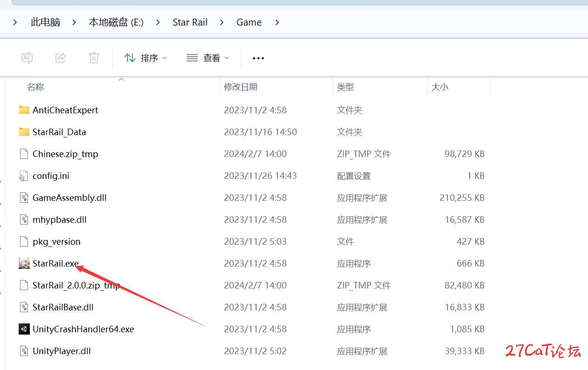Select the UnityCrashHandler64.exe file name
Screen dimensions: 588x370
point(83,329)
